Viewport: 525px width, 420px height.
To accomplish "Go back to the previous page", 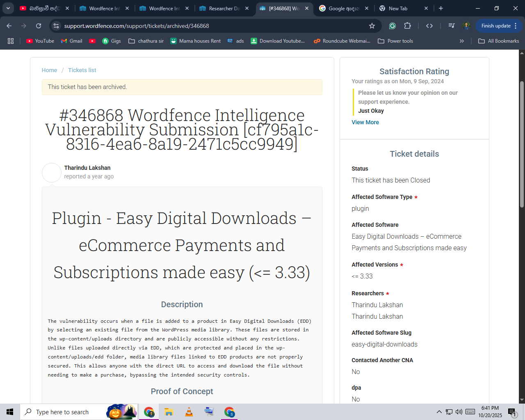I will point(9,26).
